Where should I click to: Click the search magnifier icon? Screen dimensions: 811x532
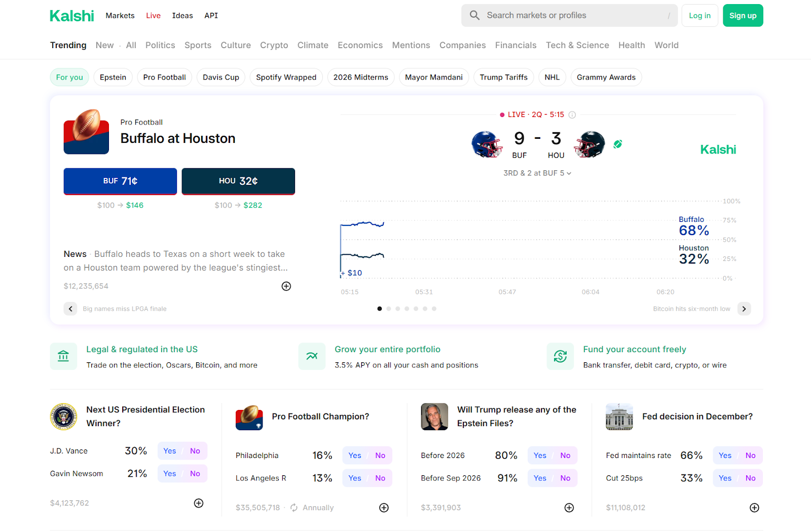click(474, 15)
